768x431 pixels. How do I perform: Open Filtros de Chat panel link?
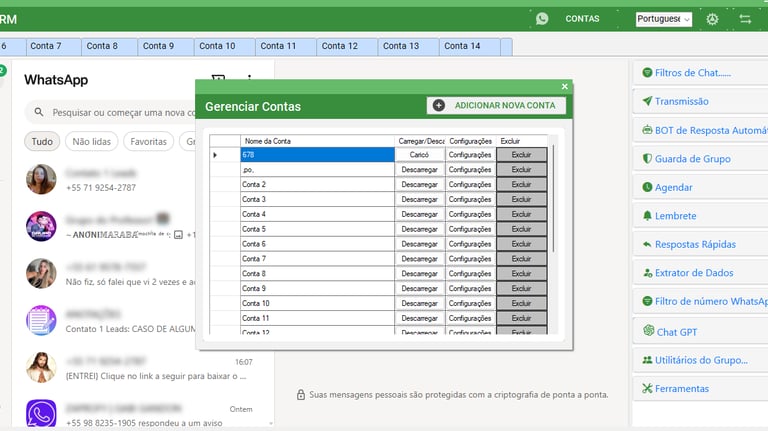pos(693,73)
